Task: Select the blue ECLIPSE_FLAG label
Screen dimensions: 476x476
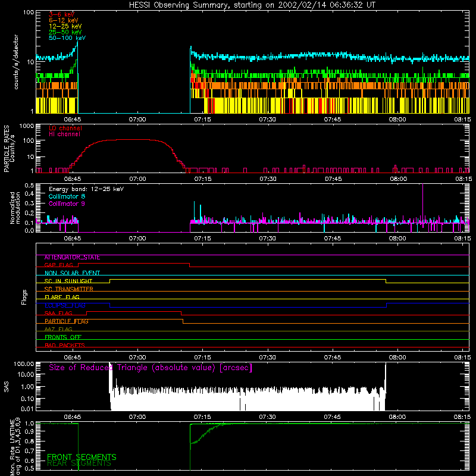Action: click(x=65, y=305)
